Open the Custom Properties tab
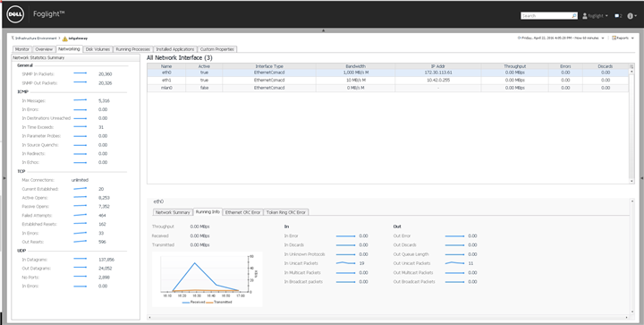Screen dimensions: 644x325 216,49
